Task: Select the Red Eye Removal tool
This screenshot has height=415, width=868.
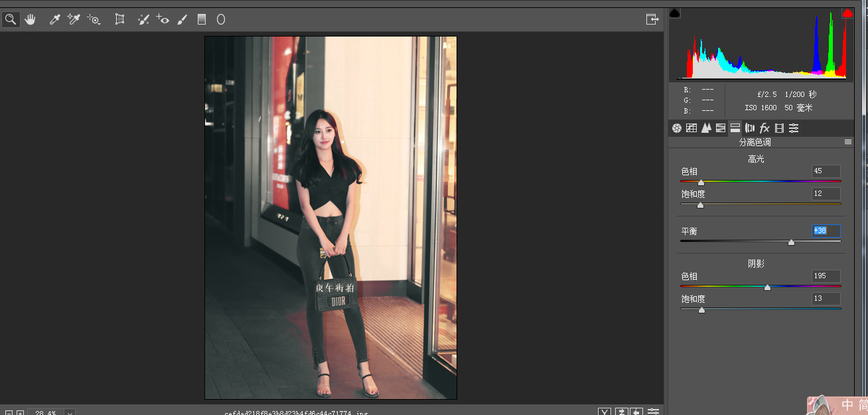Action: point(163,19)
